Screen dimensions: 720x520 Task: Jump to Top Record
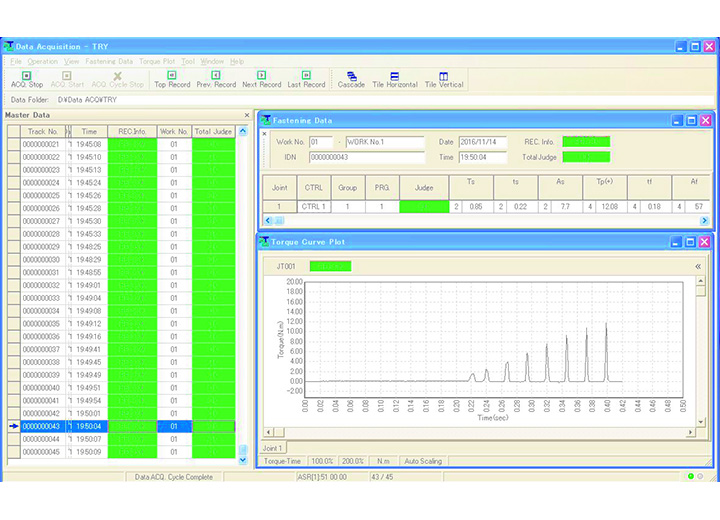172,79
